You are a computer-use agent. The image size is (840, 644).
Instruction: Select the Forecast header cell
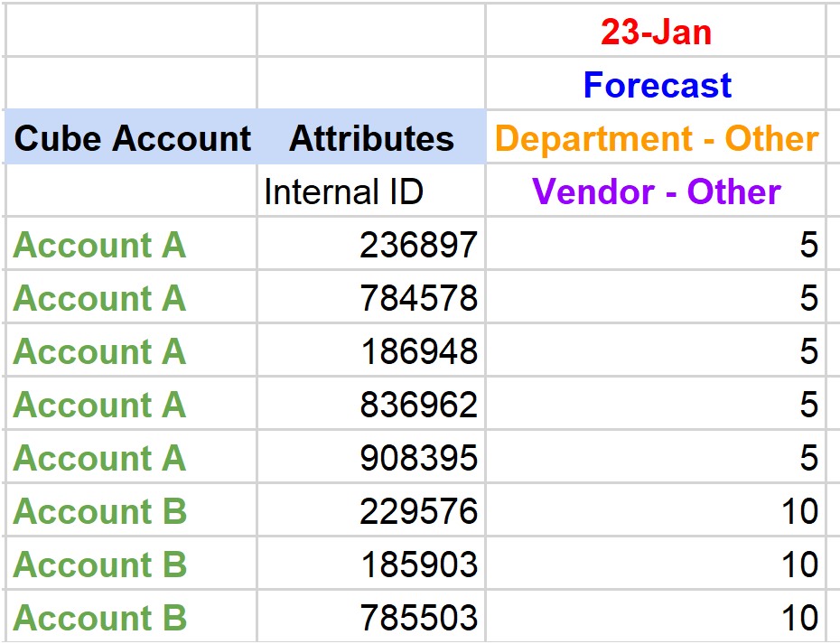(655, 84)
